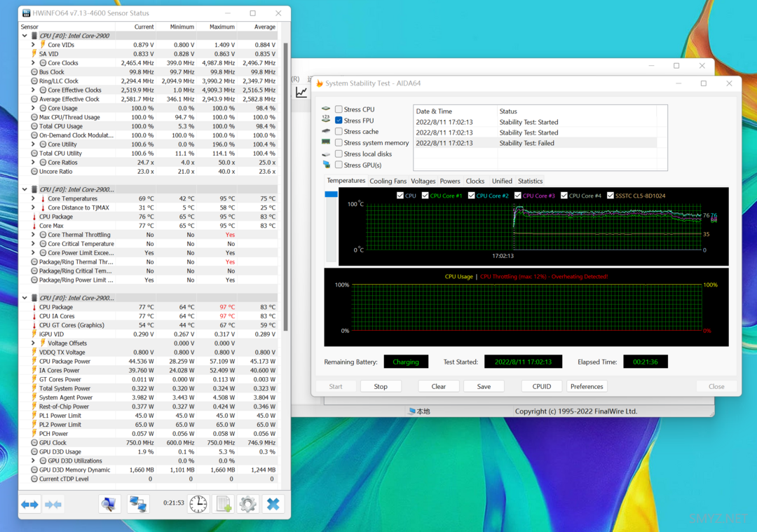Enable the Stress system memory checkbox
The width and height of the screenshot is (757, 532).
[x=339, y=142]
